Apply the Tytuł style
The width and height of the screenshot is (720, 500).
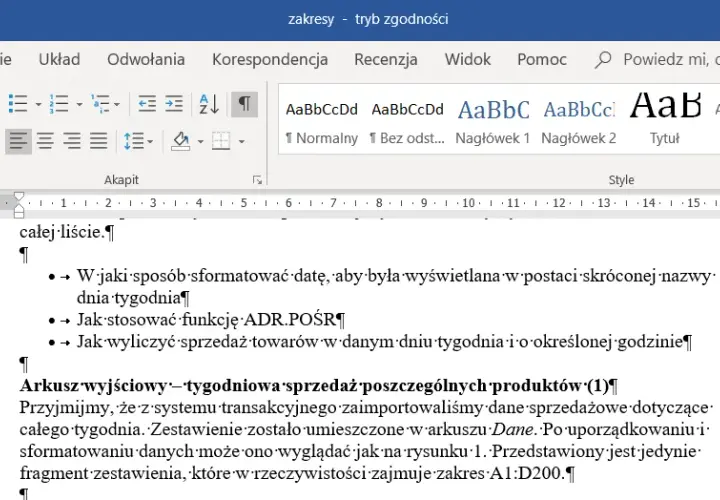[665, 121]
